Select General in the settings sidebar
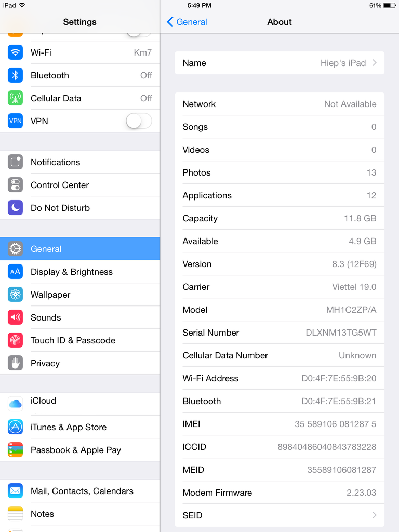The width and height of the screenshot is (399, 532). coord(80,249)
